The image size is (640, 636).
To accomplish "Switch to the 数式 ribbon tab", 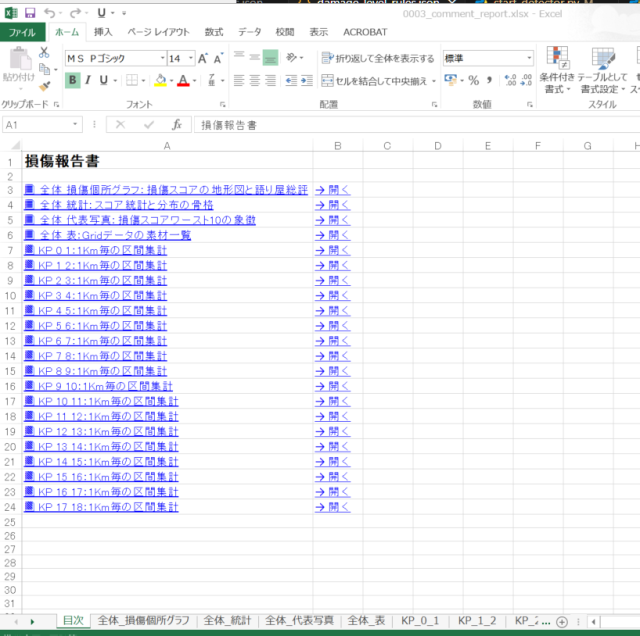I will (x=214, y=32).
